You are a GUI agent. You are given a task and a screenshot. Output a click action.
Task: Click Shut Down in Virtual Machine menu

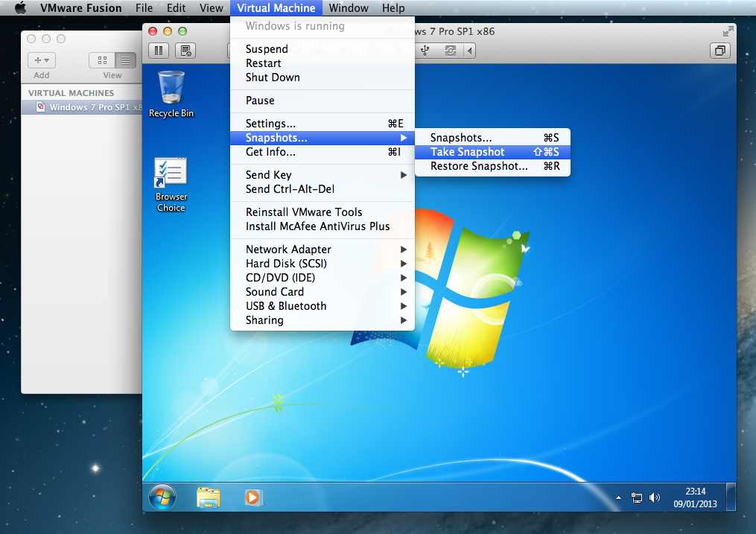(x=273, y=77)
